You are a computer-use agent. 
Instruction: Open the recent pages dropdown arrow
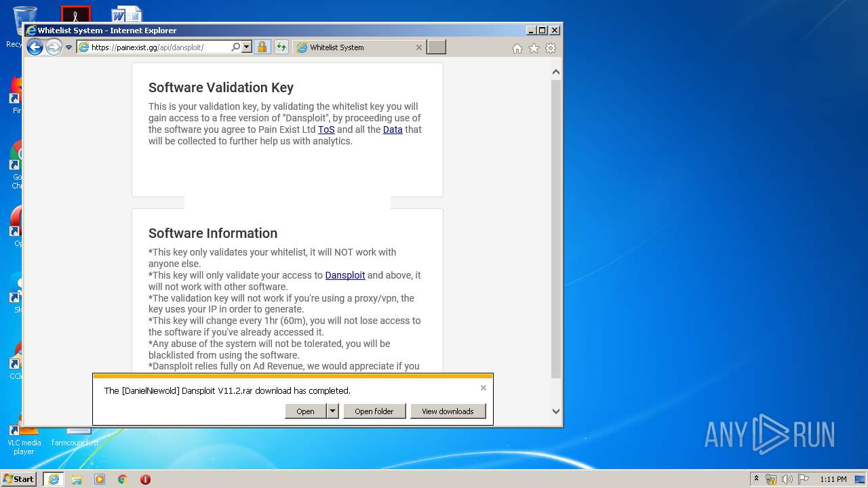point(68,47)
